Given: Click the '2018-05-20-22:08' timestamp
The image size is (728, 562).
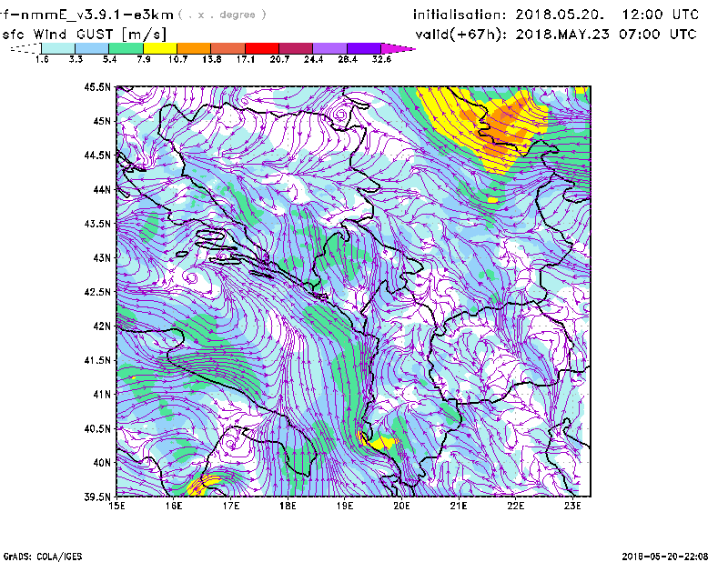Looking at the screenshot, I should click(665, 557).
